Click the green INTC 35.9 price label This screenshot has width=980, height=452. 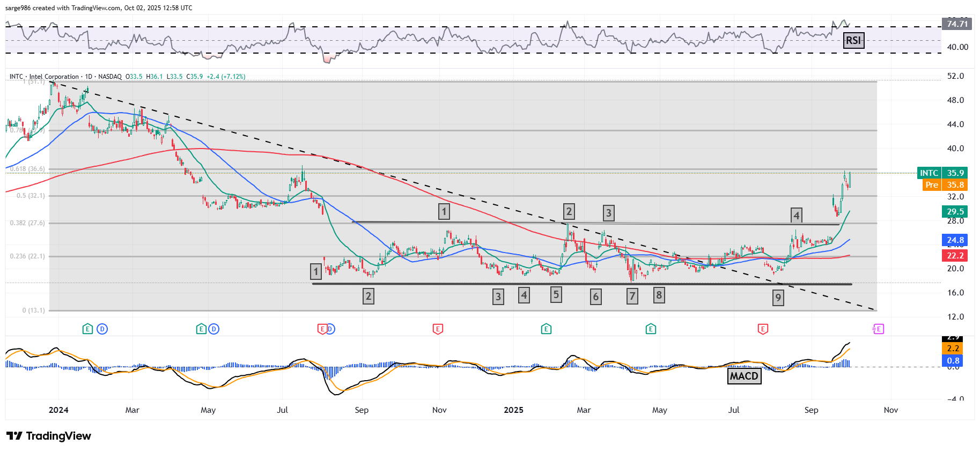[x=942, y=173]
